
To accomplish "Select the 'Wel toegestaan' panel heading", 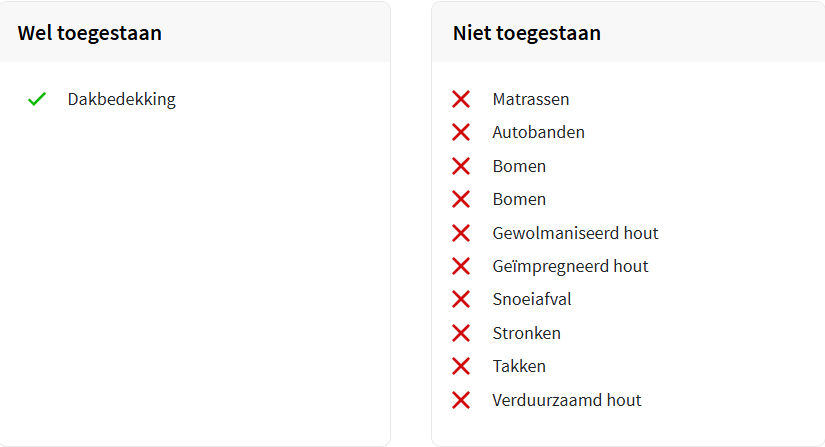I will tap(90, 33).
